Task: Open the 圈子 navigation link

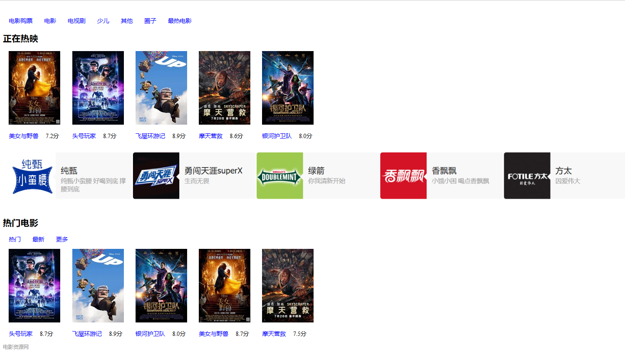Action: click(150, 21)
